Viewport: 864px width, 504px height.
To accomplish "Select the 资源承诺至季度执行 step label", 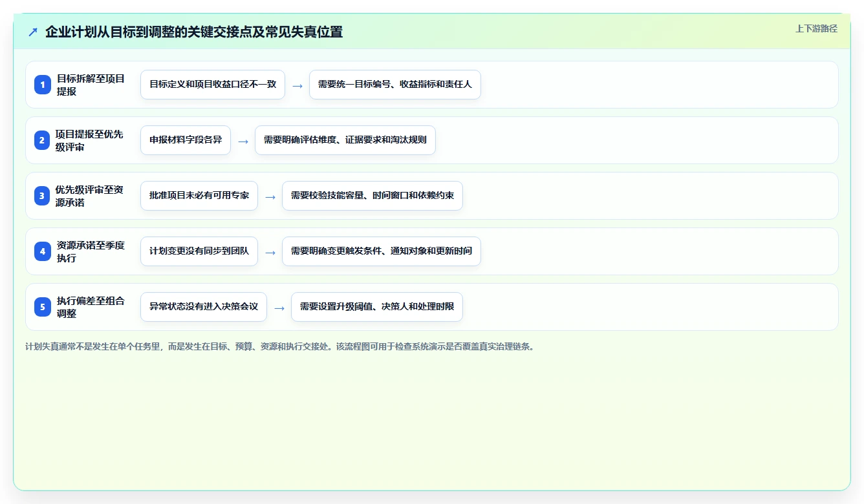I will click(91, 251).
